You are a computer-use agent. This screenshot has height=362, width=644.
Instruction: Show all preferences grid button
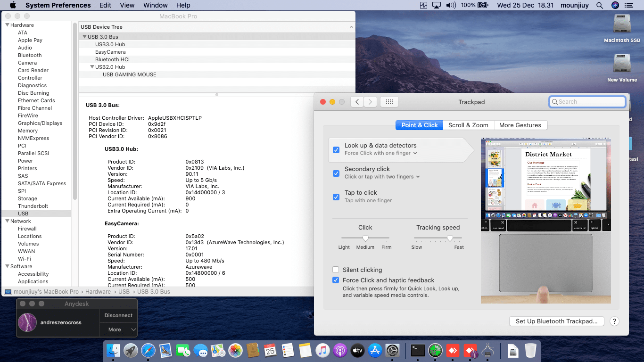pos(389,102)
